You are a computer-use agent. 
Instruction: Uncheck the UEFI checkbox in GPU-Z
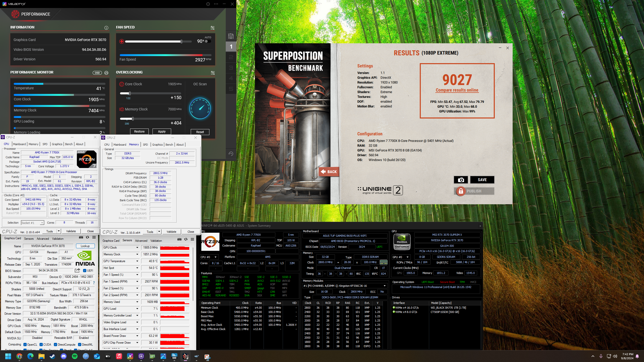[85, 271]
